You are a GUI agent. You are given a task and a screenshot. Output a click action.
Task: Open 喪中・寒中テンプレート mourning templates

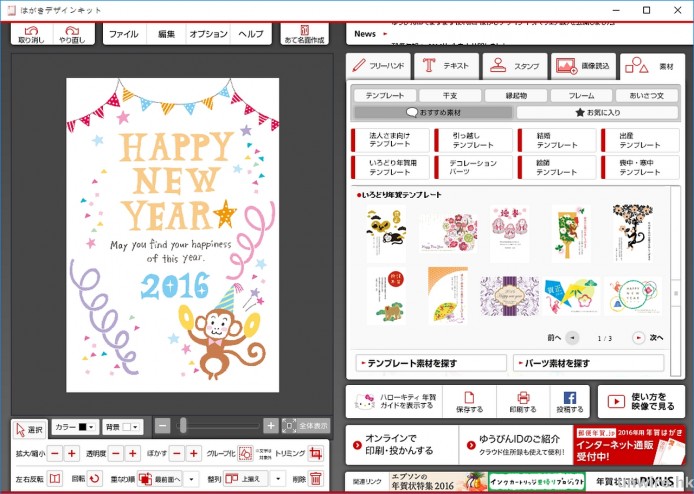point(640,167)
